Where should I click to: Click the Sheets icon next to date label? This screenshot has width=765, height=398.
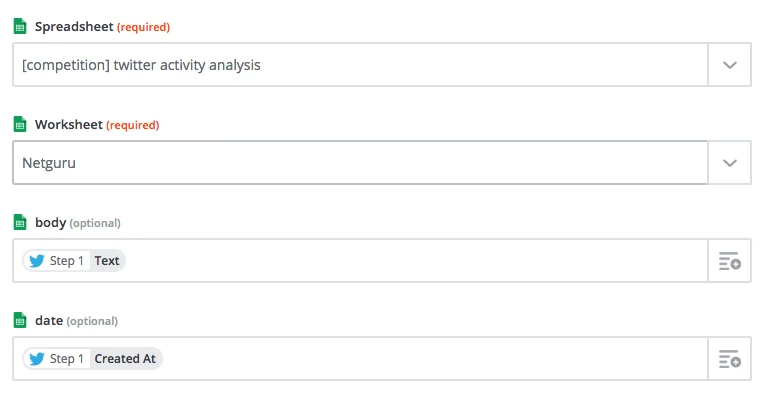pyautogui.click(x=20, y=320)
